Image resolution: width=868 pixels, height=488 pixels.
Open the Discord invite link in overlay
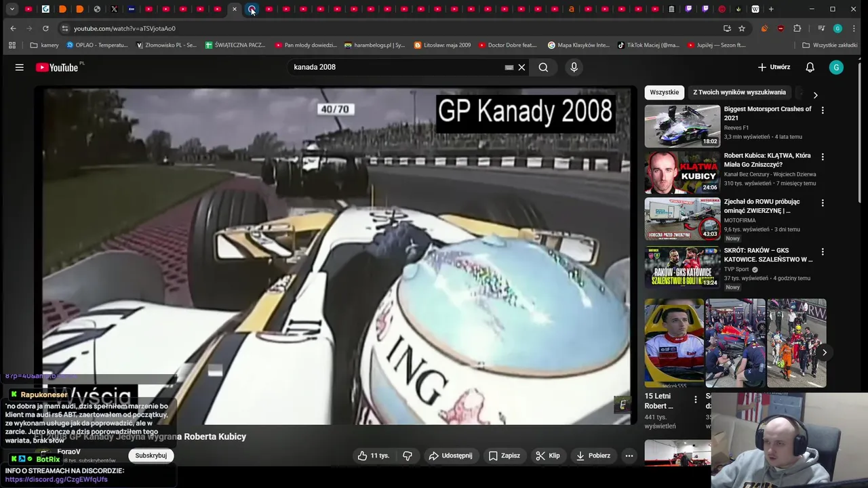[56, 479]
